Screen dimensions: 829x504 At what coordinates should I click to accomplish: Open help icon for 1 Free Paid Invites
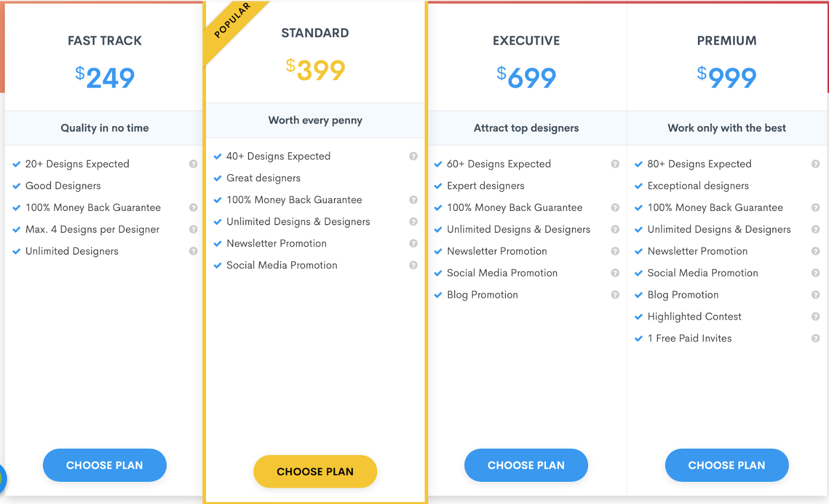816,338
